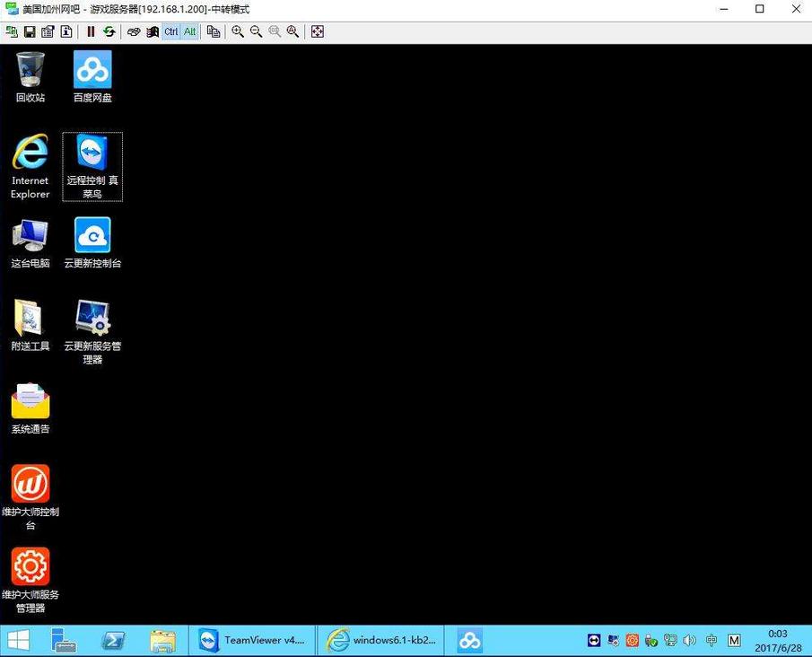Screen dimensions: 812x657
Task: Click the safely remove hardware USB tray icon
Action: point(651,641)
